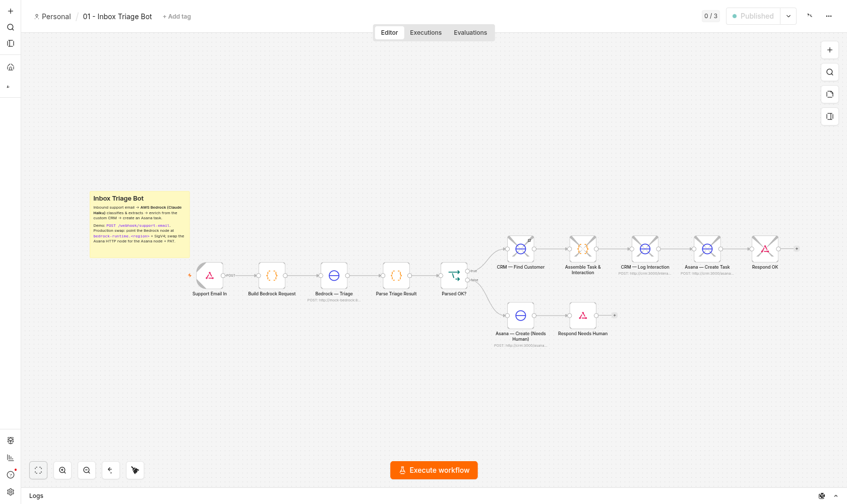Toggle the focus panel button on canvas
Image resolution: width=847 pixels, height=504 pixels.
click(x=830, y=116)
